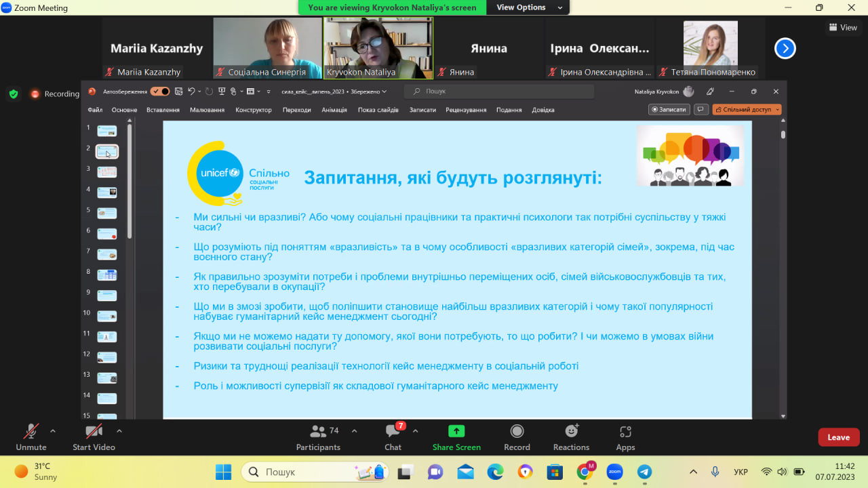Image resolution: width=868 pixels, height=488 pixels.
Task: Expand the presentation file name dropdown
Action: pyautogui.click(x=384, y=91)
